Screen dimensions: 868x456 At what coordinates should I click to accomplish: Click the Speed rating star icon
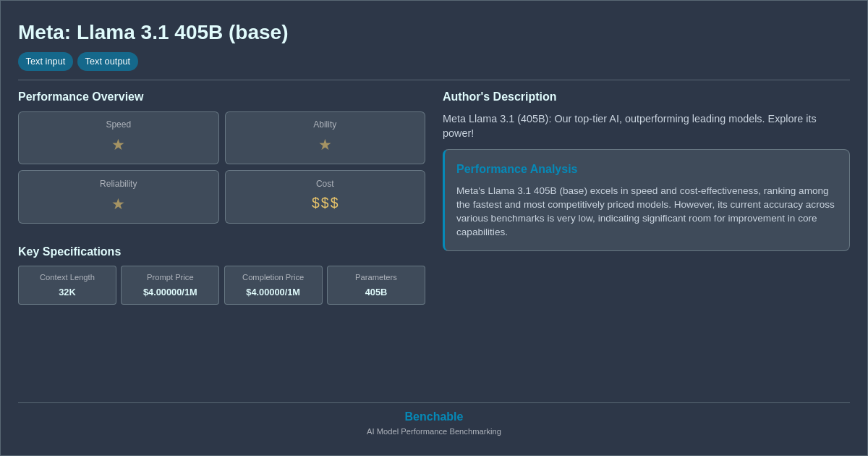(118, 145)
